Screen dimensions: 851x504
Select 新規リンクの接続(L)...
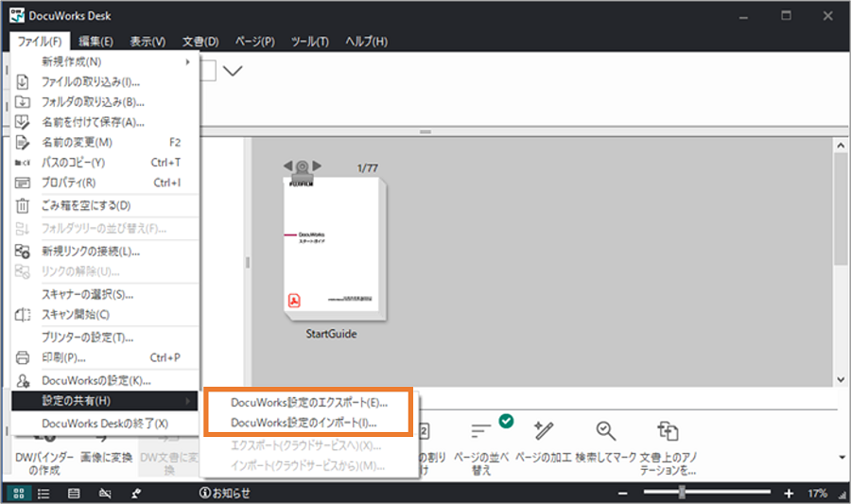click(105, 252)
